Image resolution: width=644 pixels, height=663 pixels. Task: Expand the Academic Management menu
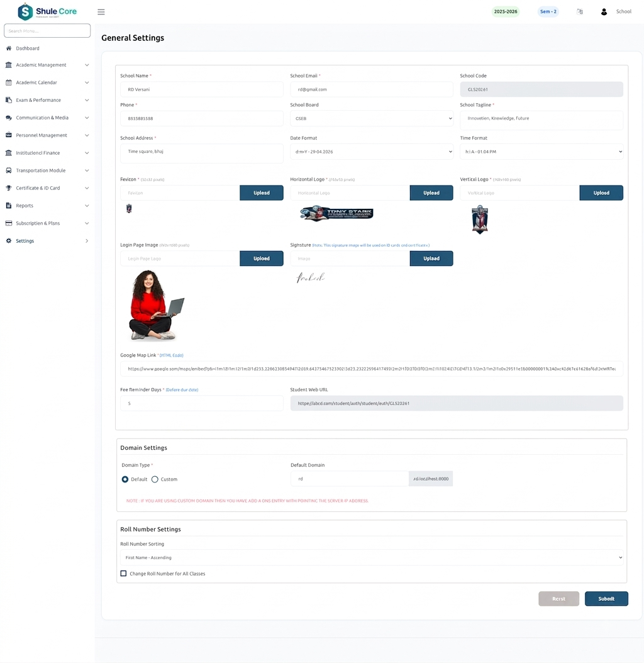point(47,65)
